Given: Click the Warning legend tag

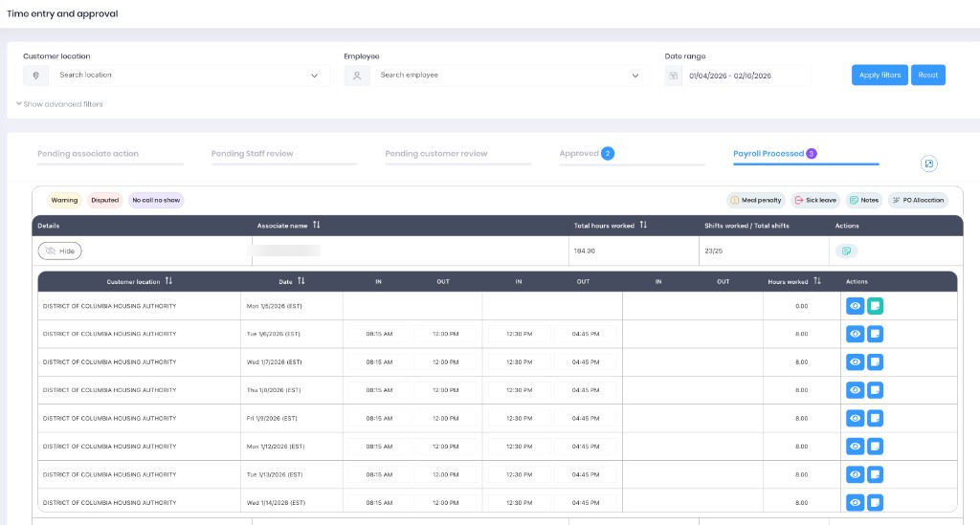Looking at the screenshot, I should [64, 201].
